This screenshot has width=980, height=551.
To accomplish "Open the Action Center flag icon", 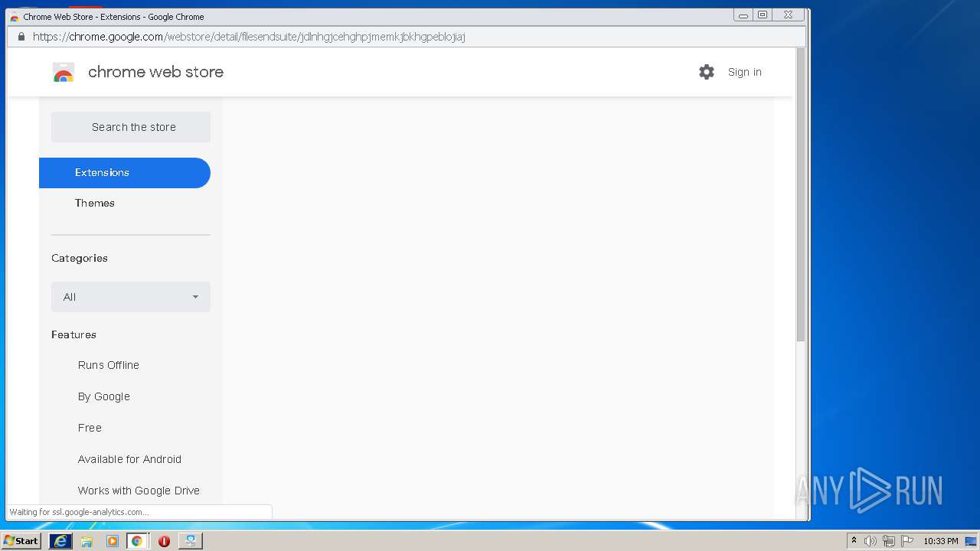I will (x=907, y=541).
